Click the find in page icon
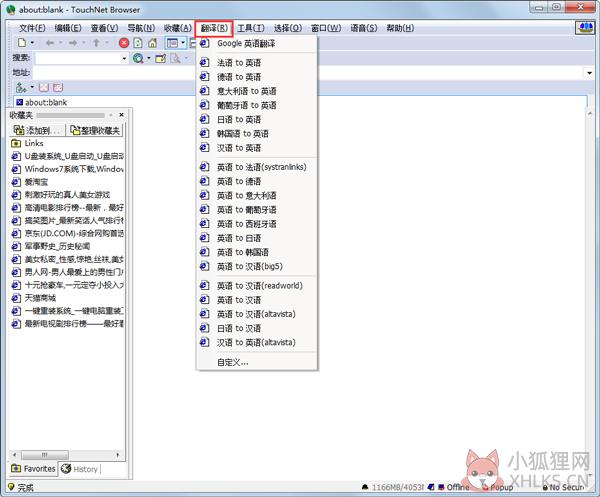The image size is (600, 497). [175, 58]
